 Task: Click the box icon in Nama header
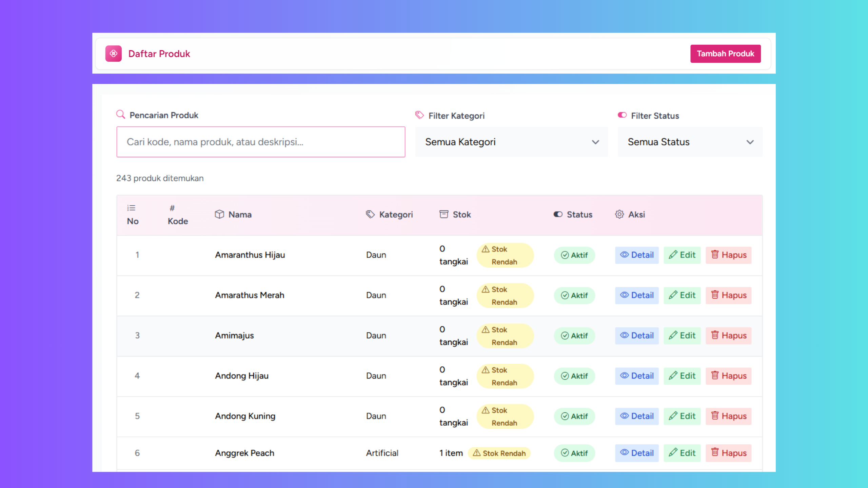tap(219, 214)
